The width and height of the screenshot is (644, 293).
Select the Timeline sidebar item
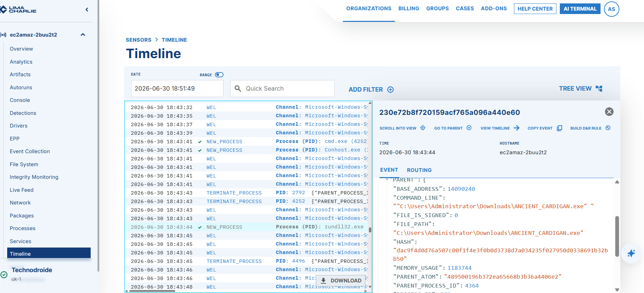coord(49,254)
